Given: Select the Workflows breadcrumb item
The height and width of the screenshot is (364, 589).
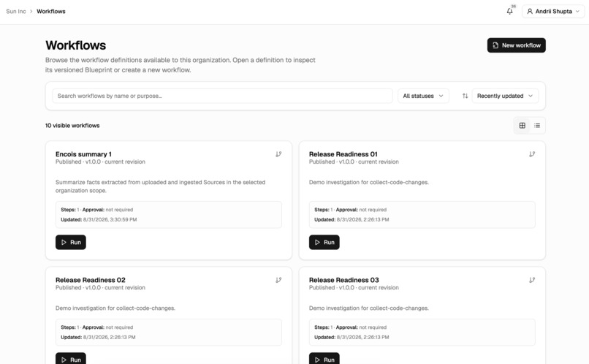Looking at the screenshot, I should 50,11.
